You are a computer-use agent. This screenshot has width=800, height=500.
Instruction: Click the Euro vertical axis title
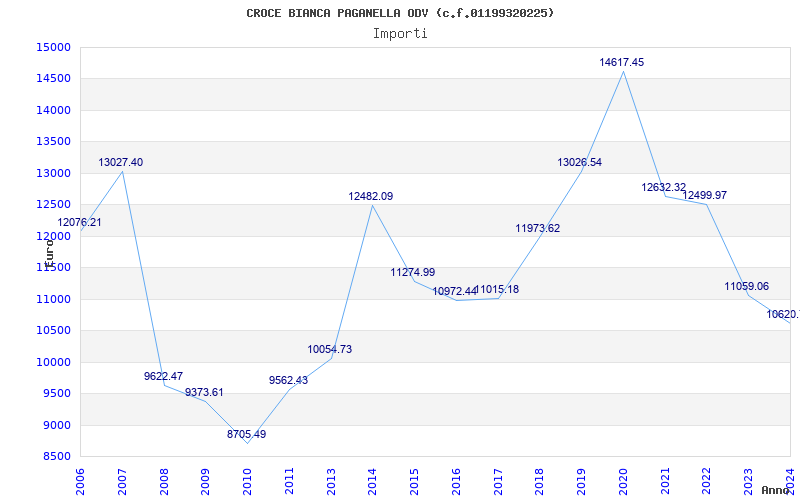[49, 253]
